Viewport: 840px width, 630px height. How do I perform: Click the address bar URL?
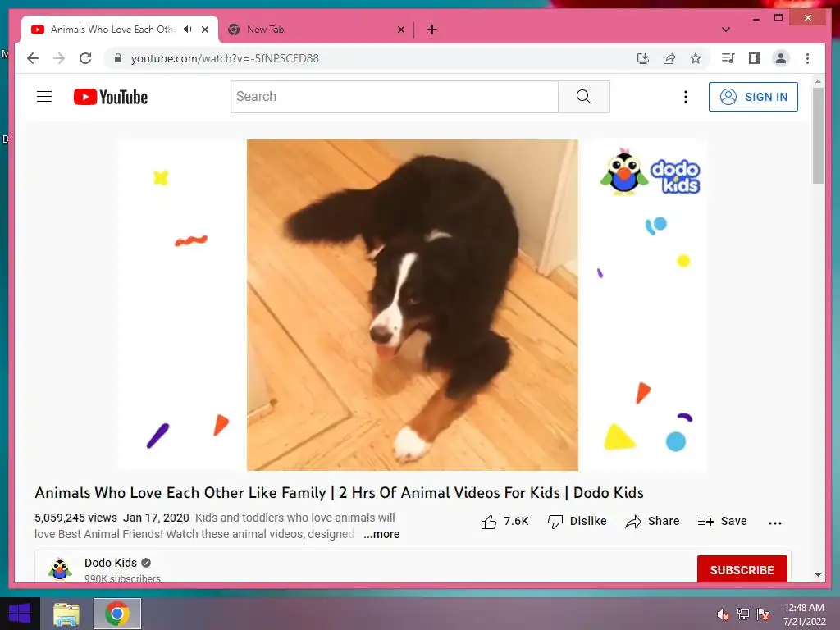click(225, 58)
